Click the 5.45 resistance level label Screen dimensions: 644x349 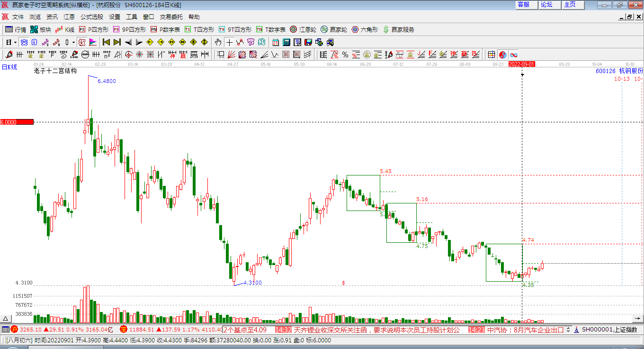pos(385,171)
